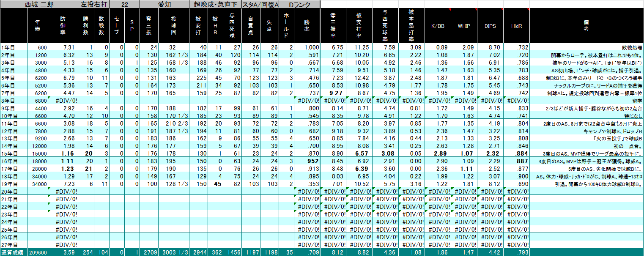Select the 投球回 column header
The image size is (644, 260).
pos(174,26)
